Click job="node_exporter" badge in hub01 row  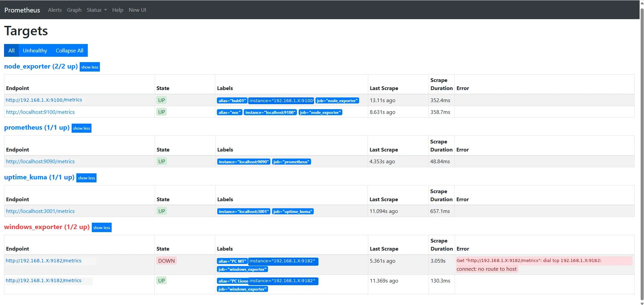[337, 100]
